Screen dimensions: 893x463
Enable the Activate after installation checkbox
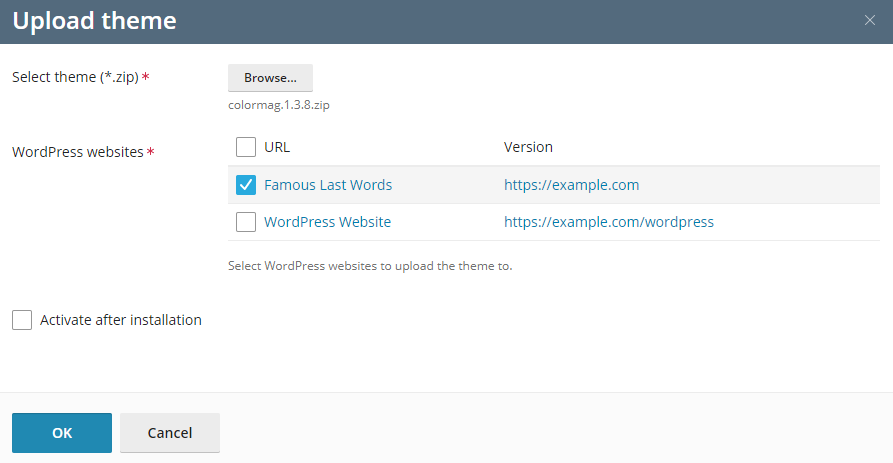22,320
